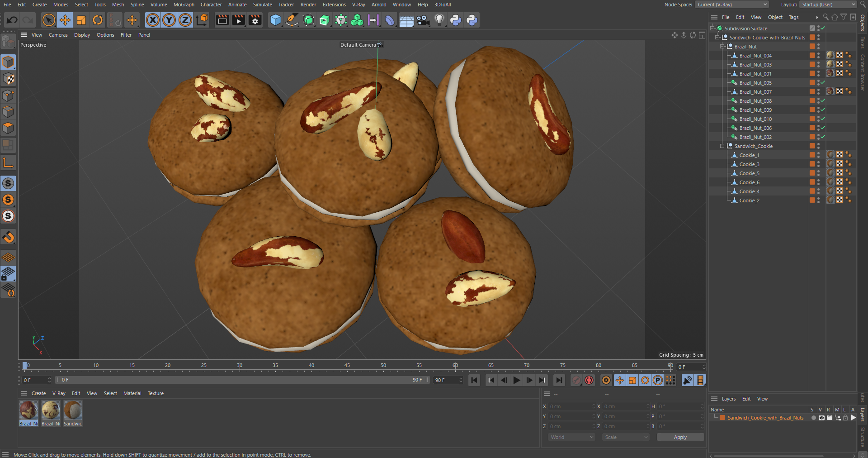Click the MoGraph cloner icon
Screen dimensions: 868x458
[357, 20]
